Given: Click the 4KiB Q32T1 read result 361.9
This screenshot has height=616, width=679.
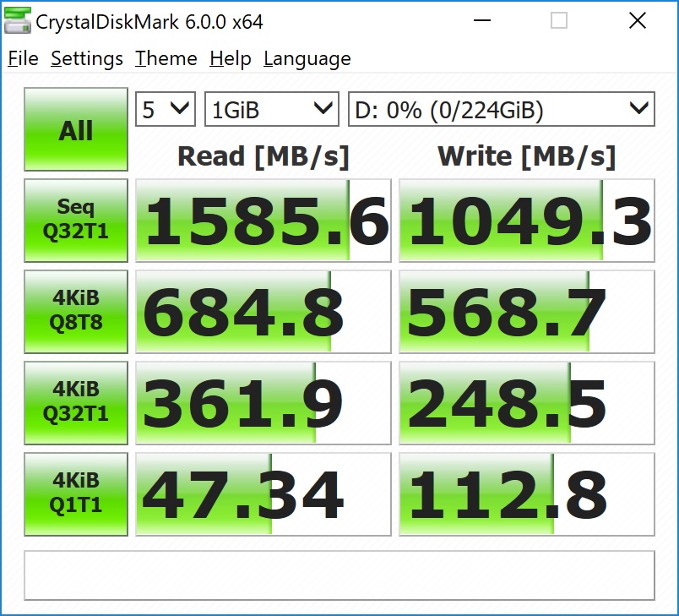Looking at the screenshot, I should pyautogui.click(x=263, y=403).
